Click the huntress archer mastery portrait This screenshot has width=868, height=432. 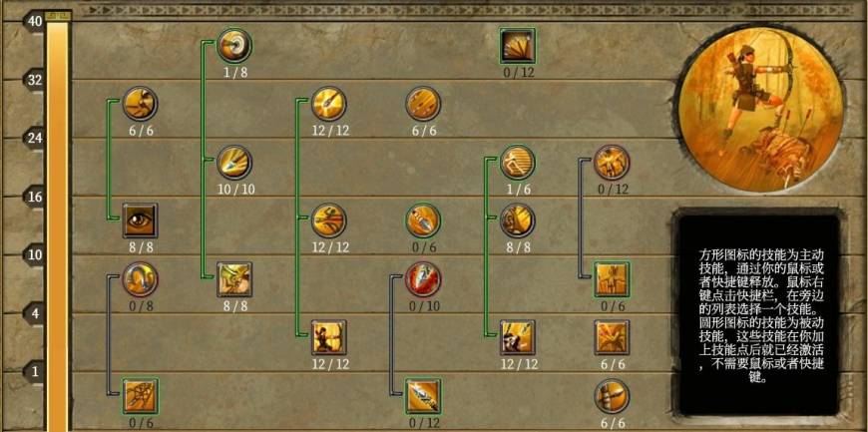click(x=761, y=110)
